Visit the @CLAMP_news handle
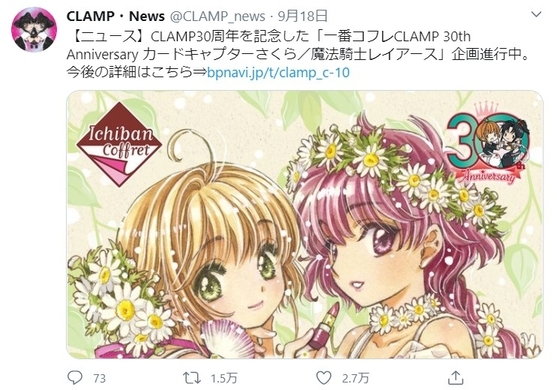Screen dimensions: 557x390 tap(217, 16)
